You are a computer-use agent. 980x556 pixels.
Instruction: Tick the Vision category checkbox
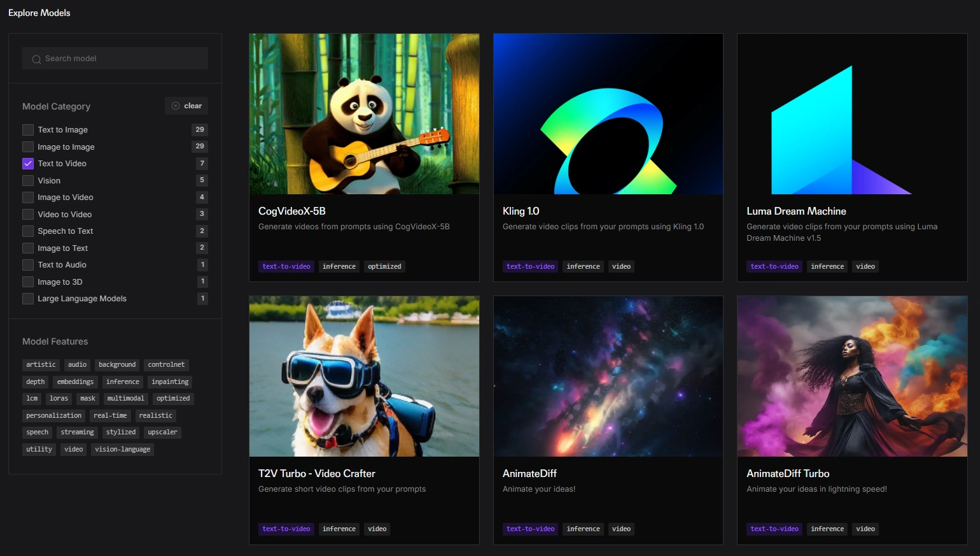[x=28, y=181]
